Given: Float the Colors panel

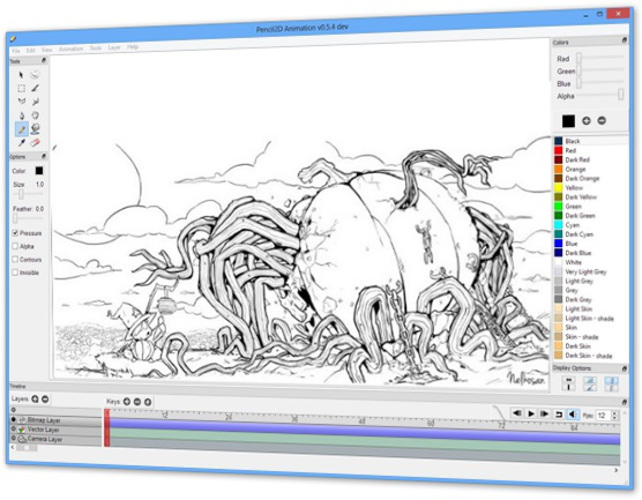Looking at the screenshot, I should 624,40.
